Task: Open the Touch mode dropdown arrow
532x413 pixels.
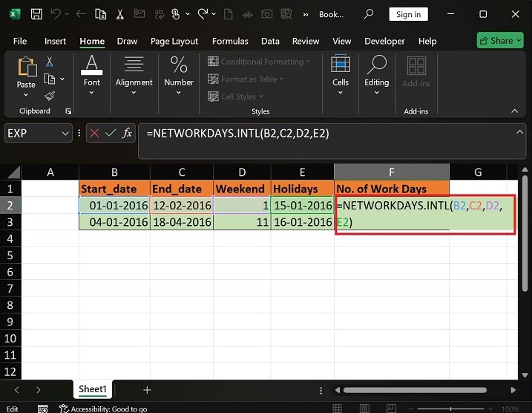Action: pyautogui.click(x=188, y=14)
